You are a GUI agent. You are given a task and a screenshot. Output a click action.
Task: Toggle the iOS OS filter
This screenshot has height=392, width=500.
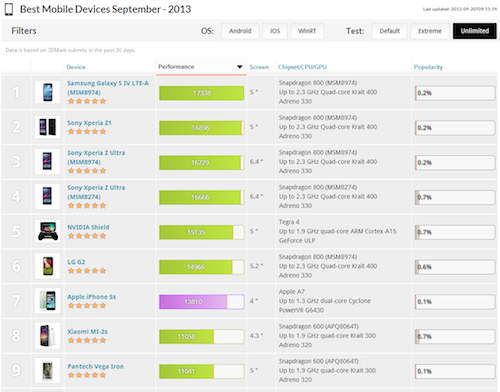(x=275, y=31)
